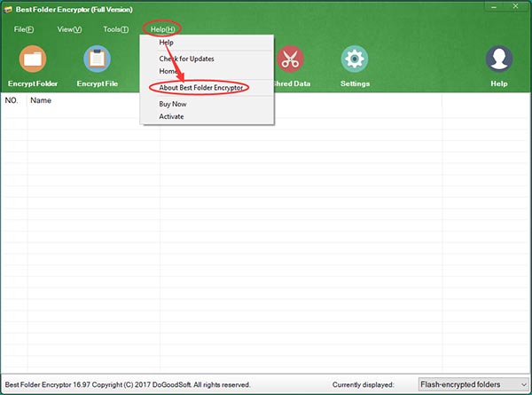This screenshot has height=395, width=532.
Task: Open the Tools(T) menu
Action: pos(116,29)
